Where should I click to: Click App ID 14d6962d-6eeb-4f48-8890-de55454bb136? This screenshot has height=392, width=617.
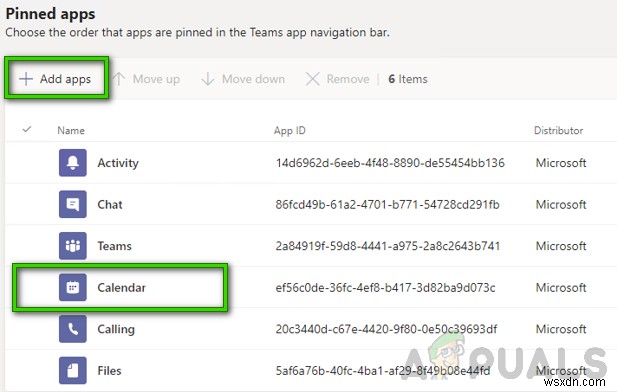(x=390, y=163)
